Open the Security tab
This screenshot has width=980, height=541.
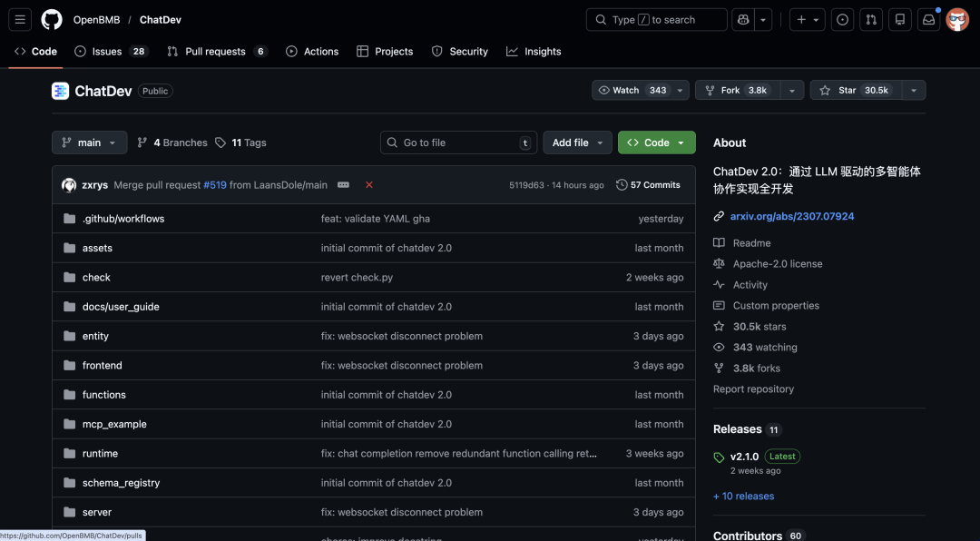[x=459, y=51]
